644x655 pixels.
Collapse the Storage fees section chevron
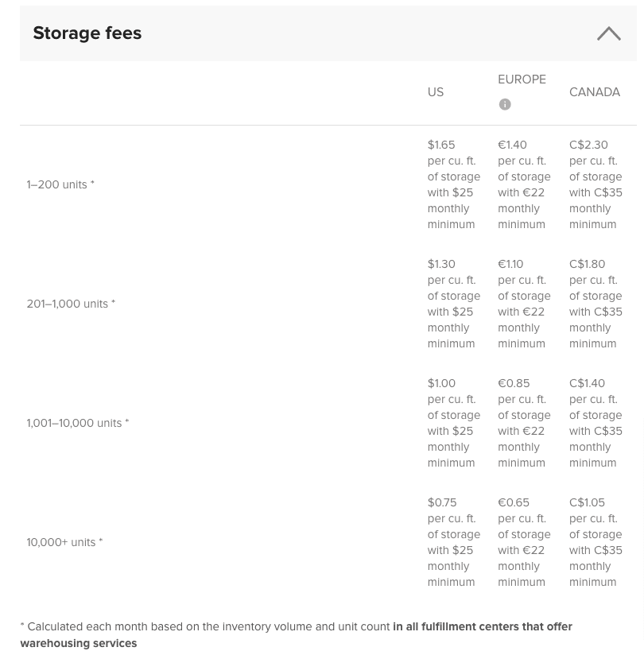click(x=608, y=33)
